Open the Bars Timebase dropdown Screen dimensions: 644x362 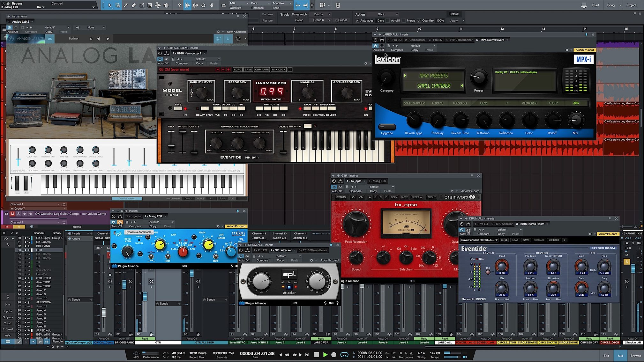click(x=260, y=3)
